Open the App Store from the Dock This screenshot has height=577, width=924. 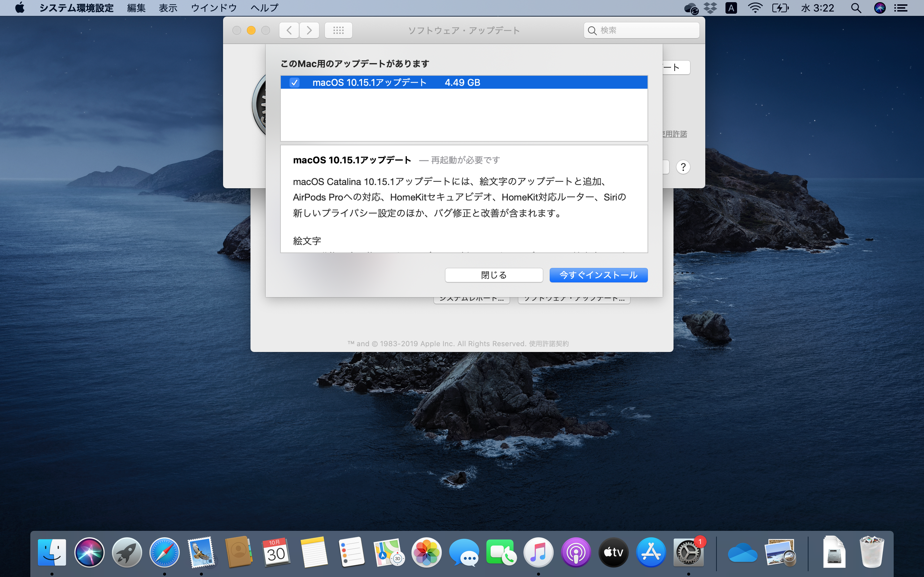tap(650, 552)
